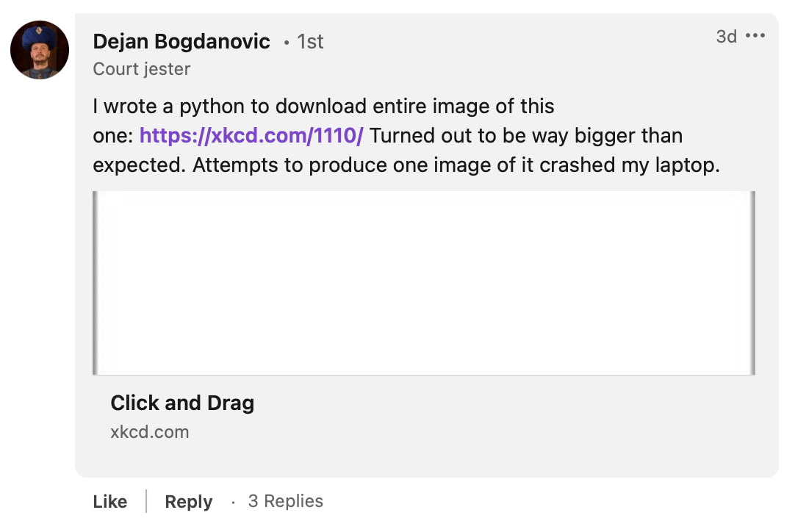Click the separator between Like and Reply

[x=146, y=501]
